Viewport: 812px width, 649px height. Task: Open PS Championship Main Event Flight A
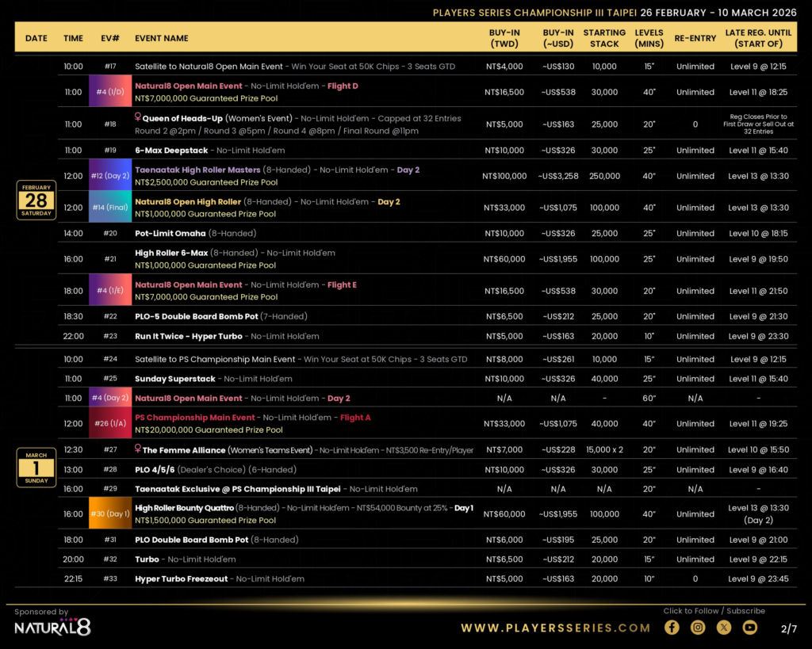[195, 418]
